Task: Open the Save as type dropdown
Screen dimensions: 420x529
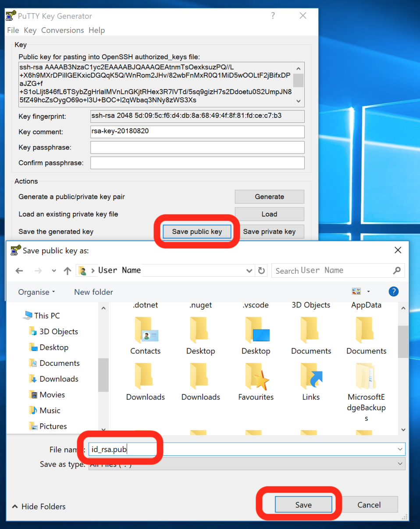Action: click(x=399, y=464)
